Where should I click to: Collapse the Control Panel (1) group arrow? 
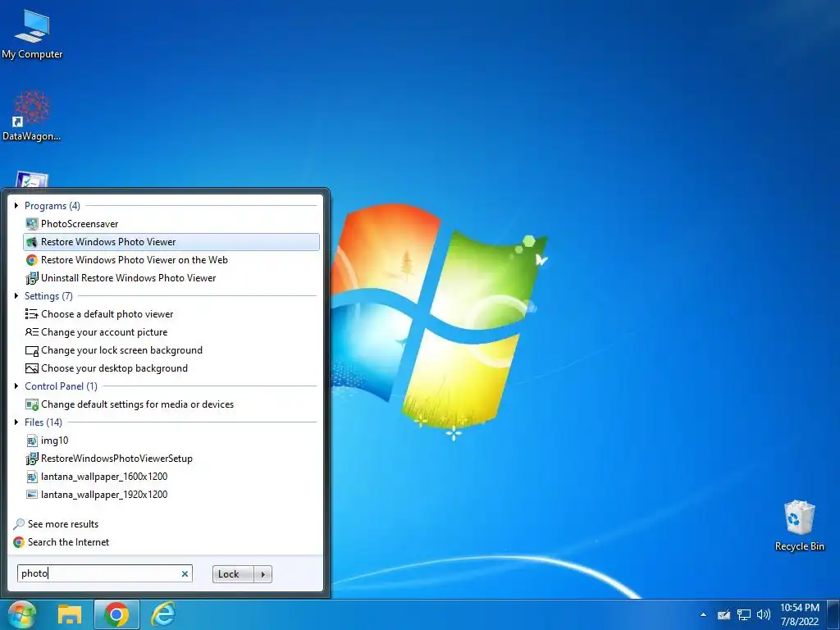(x=16, y=386)
